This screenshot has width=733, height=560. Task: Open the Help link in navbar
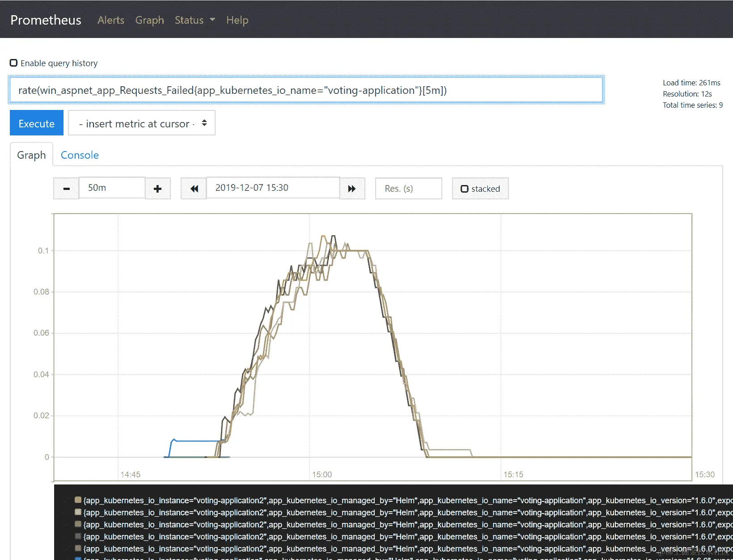pyautogui.click(x=237, y=20)
